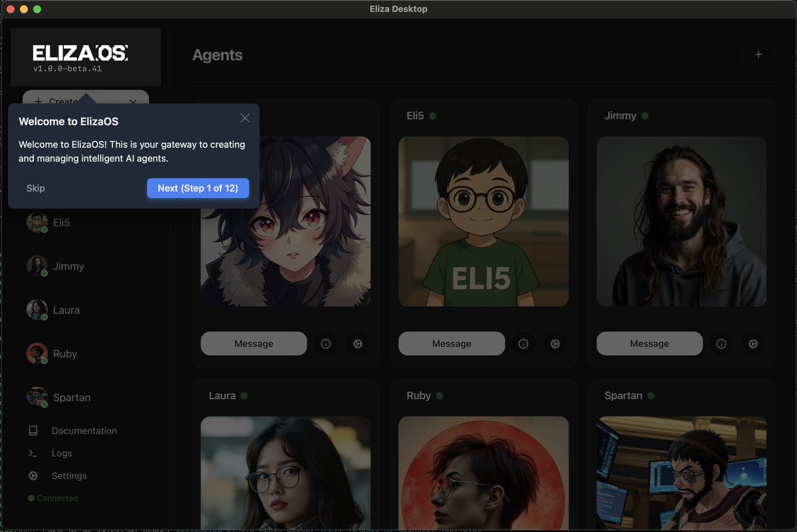Click the Laura card title
The height and width of the screenshot is (532, 797).
pyautogui.click(x=222, y=396)
